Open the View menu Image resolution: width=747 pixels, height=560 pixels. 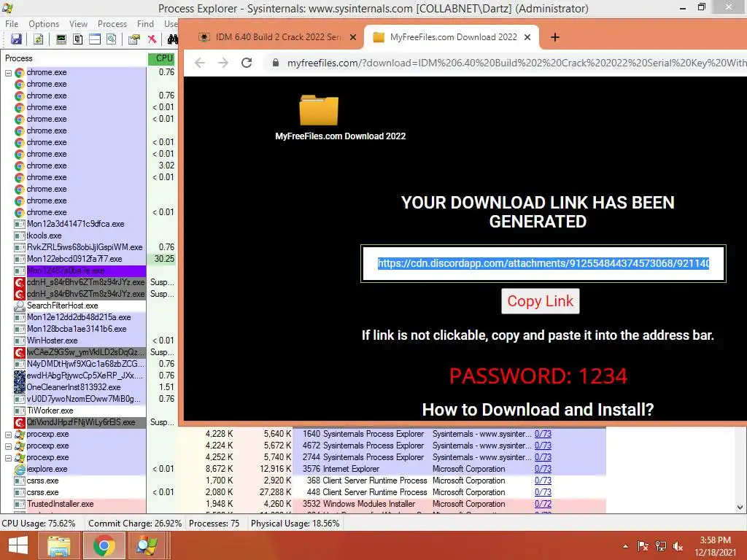point(78,24)
